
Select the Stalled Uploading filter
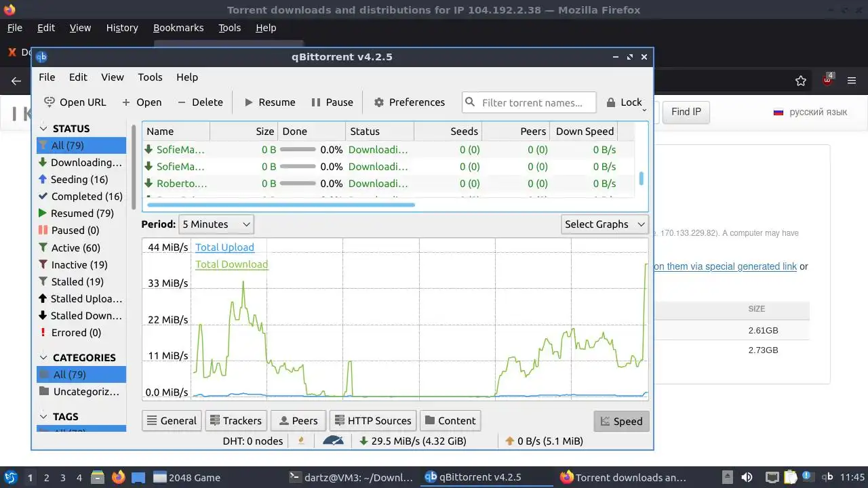point(81,299)
